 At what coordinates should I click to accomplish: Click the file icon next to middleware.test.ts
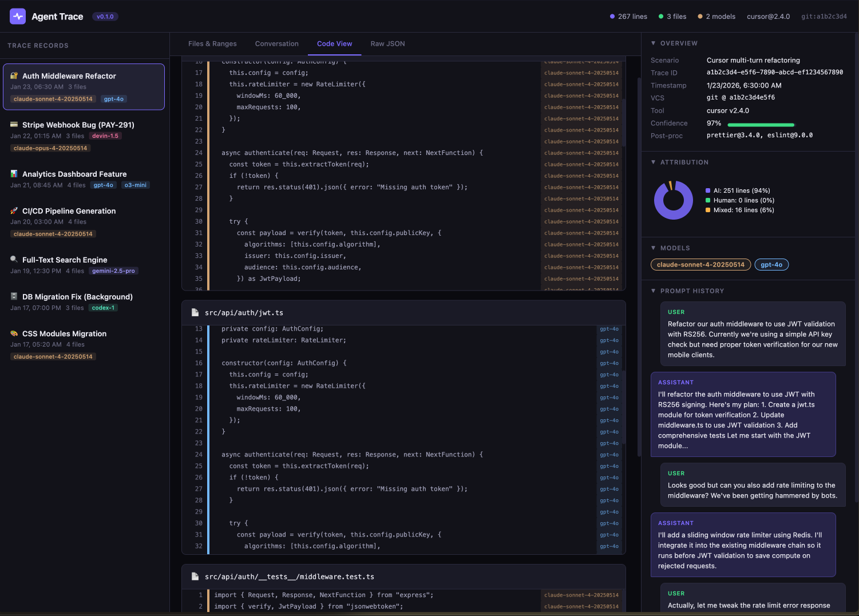coord(195,577)
